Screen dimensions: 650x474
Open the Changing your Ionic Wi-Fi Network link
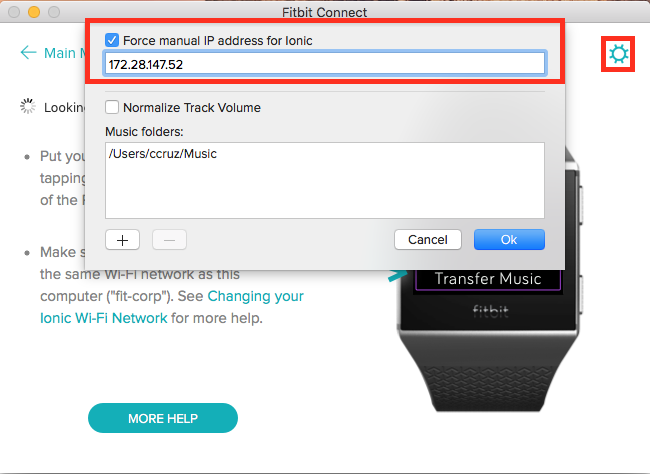click(x=172, y=307)
